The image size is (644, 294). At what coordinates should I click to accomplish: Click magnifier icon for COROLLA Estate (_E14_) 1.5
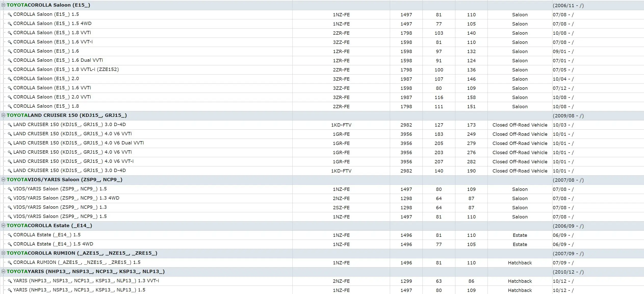pyautogui.click(x=10, y=235)
